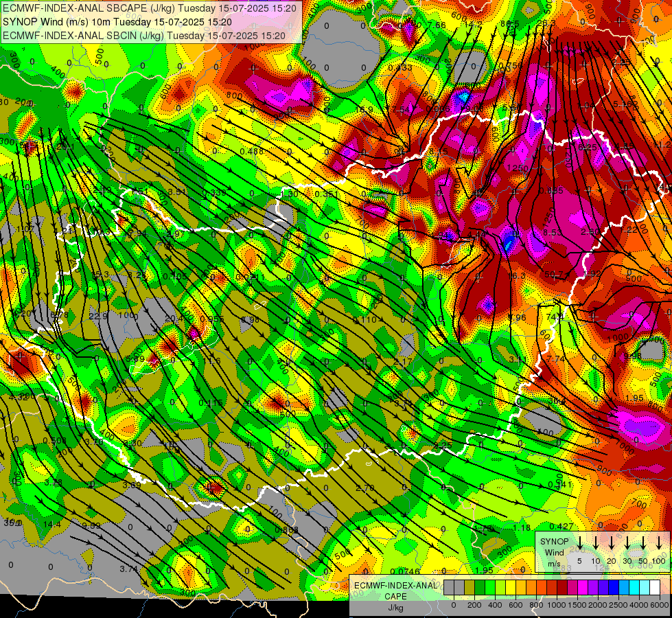This screenshot has width=672, height=618.
Task: Click the SBCIN title line
Action: (x=144, y=36)
